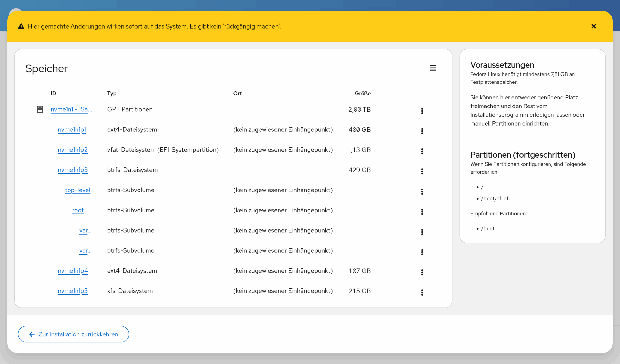This screenshot has width=620, height=364.
Task: Click the warning triangle icon in banner
Action: [21, 26]
